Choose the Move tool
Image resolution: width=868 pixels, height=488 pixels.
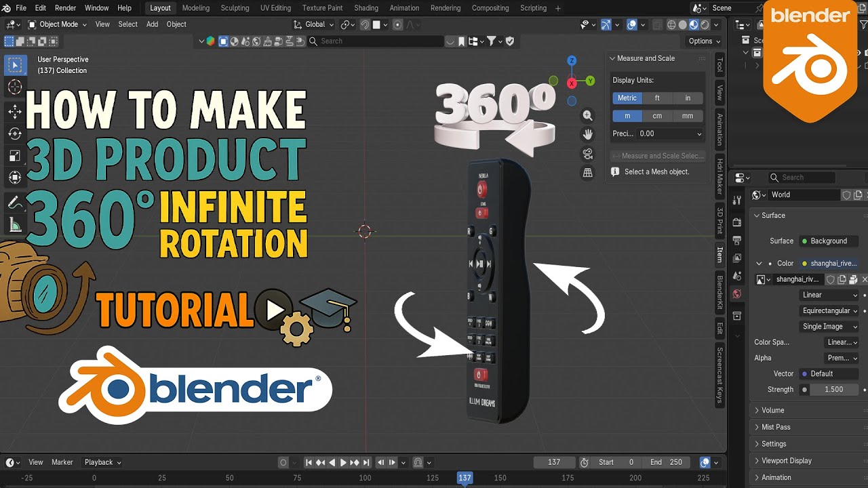pyautogui.click(x=14, y=111)
